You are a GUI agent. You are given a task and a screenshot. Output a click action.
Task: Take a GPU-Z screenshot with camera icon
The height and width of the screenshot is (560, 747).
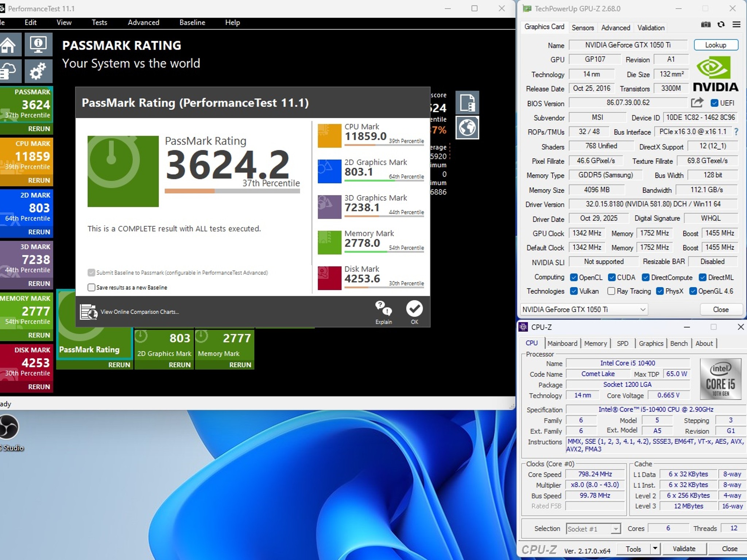coord(706,24)
